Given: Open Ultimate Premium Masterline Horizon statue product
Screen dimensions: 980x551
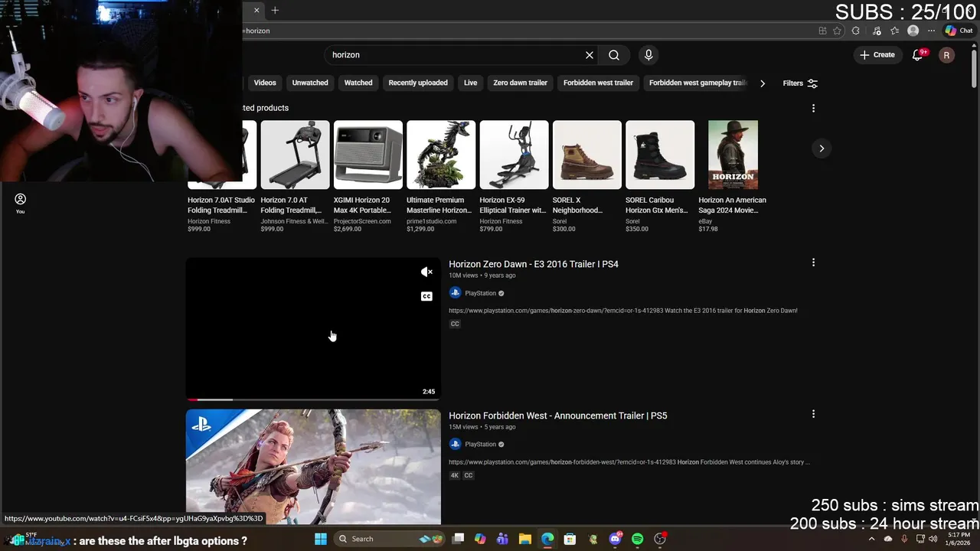Looking at the screenshot, I should (441, 177).
